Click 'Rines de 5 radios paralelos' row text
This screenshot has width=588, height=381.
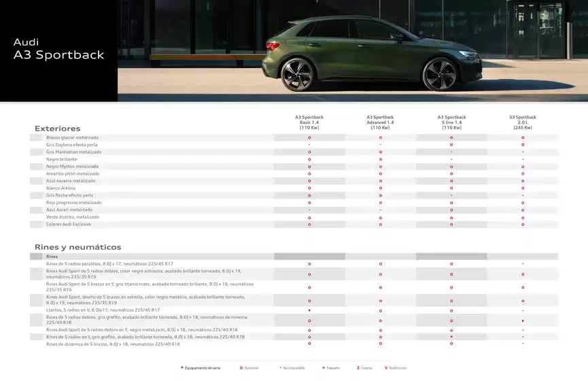coord(109,264)
